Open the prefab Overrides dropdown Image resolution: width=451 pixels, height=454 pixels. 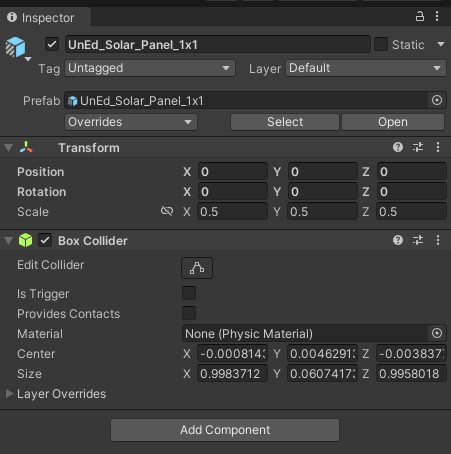pos(131,122)
